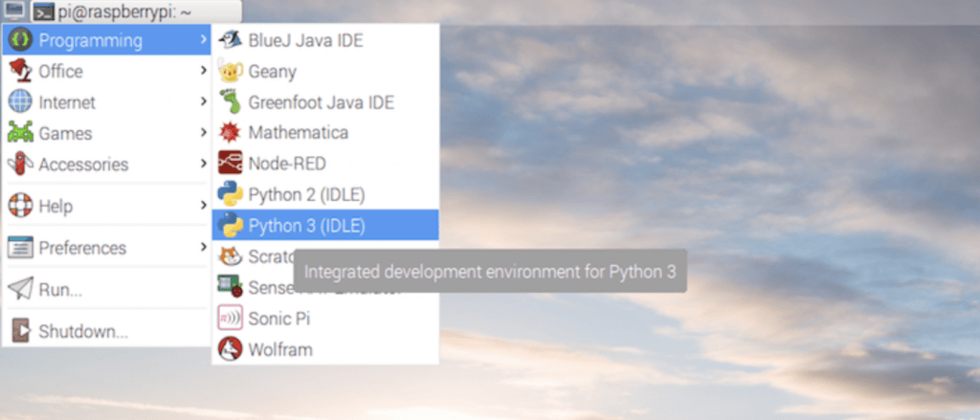Screen dimensions: 980x420
Task: Click the Help lifebuoy icon
Action: click(20, 206)
